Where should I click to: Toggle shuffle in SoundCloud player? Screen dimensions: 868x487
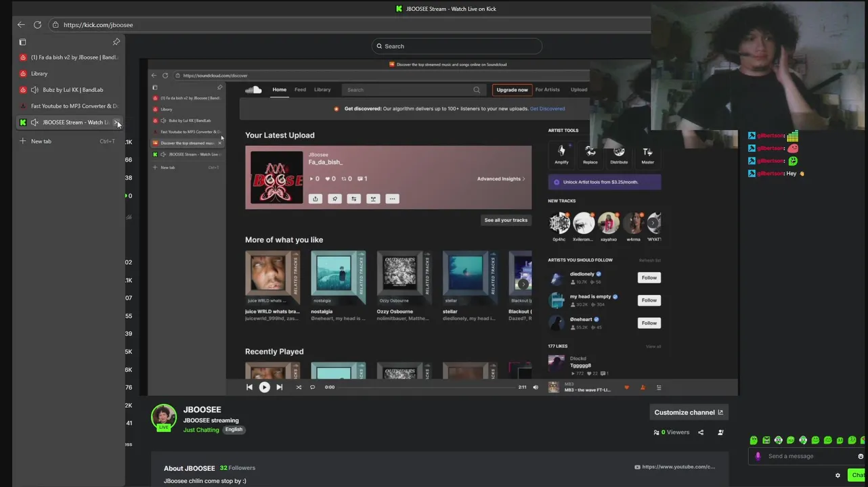pyautogui.click(x=299, y=388)
